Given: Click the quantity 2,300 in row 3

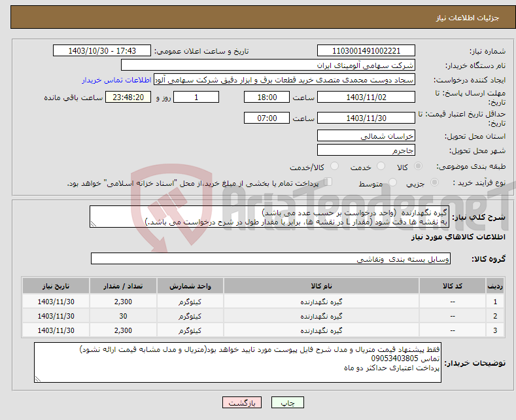Looking at the screenshot, I should coord(123,330).
